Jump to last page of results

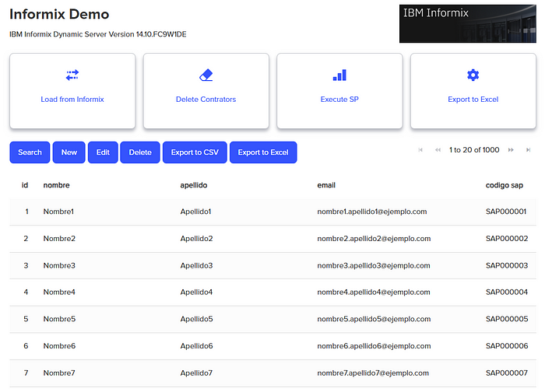tap(529, 149)
